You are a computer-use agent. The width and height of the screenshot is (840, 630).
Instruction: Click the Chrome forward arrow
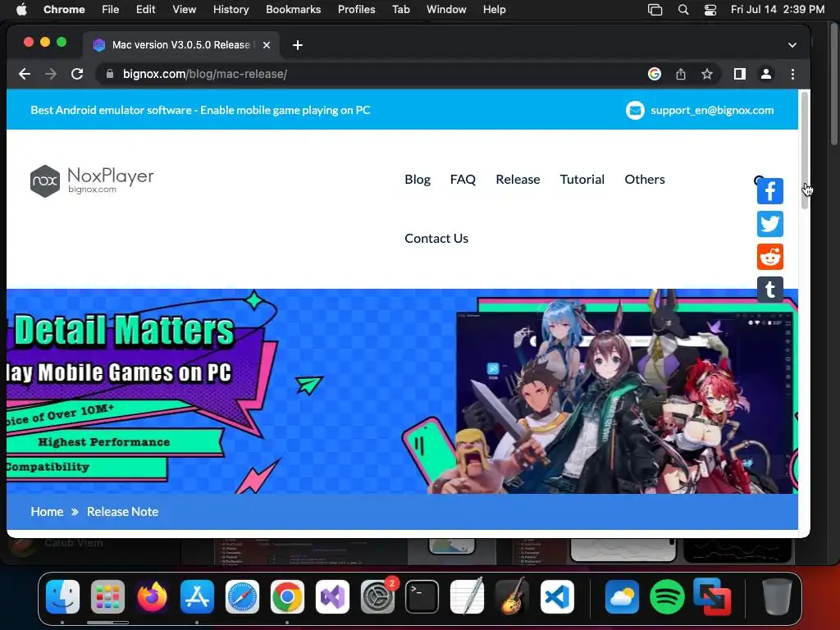click(x=51, y=74)
